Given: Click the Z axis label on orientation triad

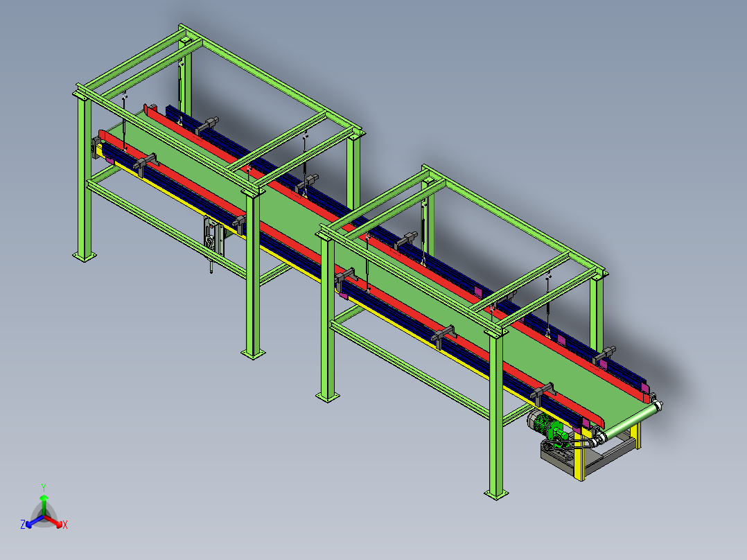Looking at the screenshot, I should 23,525.
